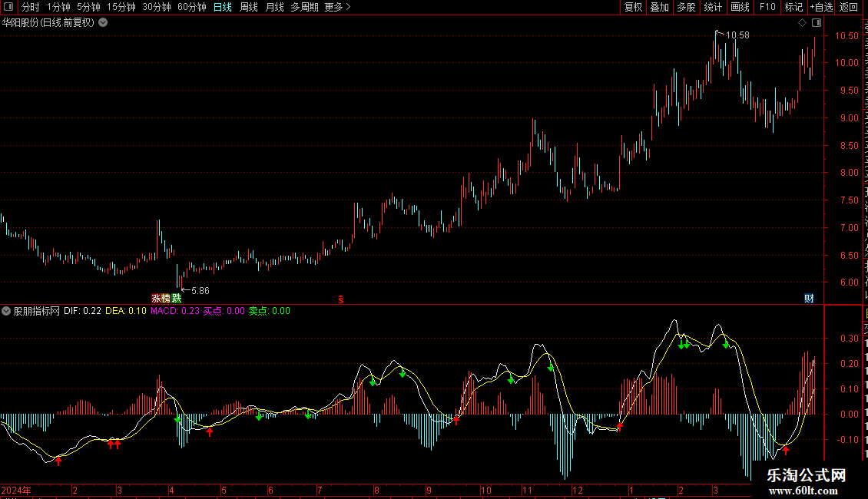Select the 30分钟 period tab
This screenshot has width=868, height=499.
[157, 7]
